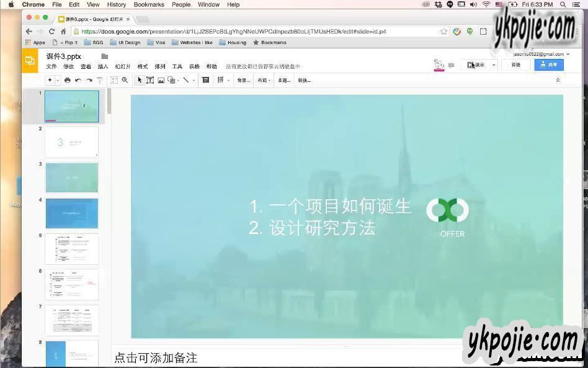Click the Google Slides home logo
This screenshot has height=368, width=588.
coord(30,61)
